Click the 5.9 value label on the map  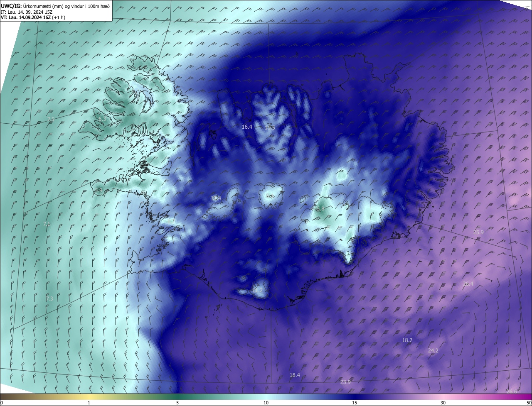tap(99, 190)
